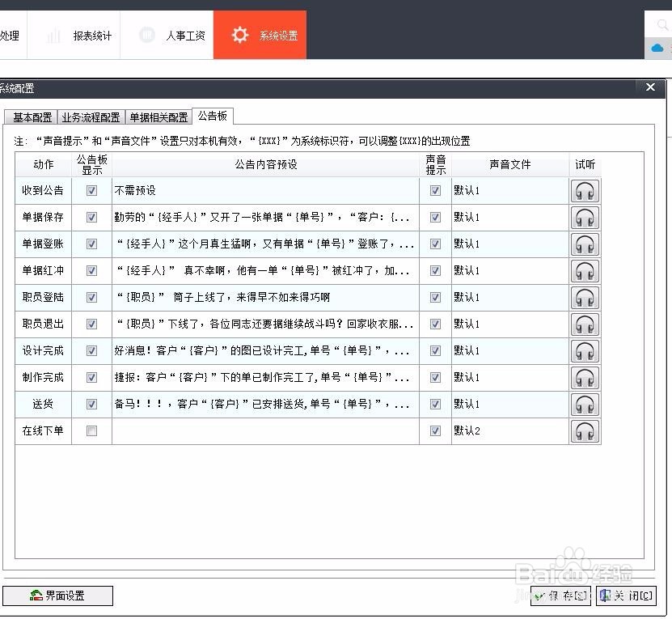The image size is (672, 619).
Task: Open 界面设置 at bottom left
Action: point(57,596)
